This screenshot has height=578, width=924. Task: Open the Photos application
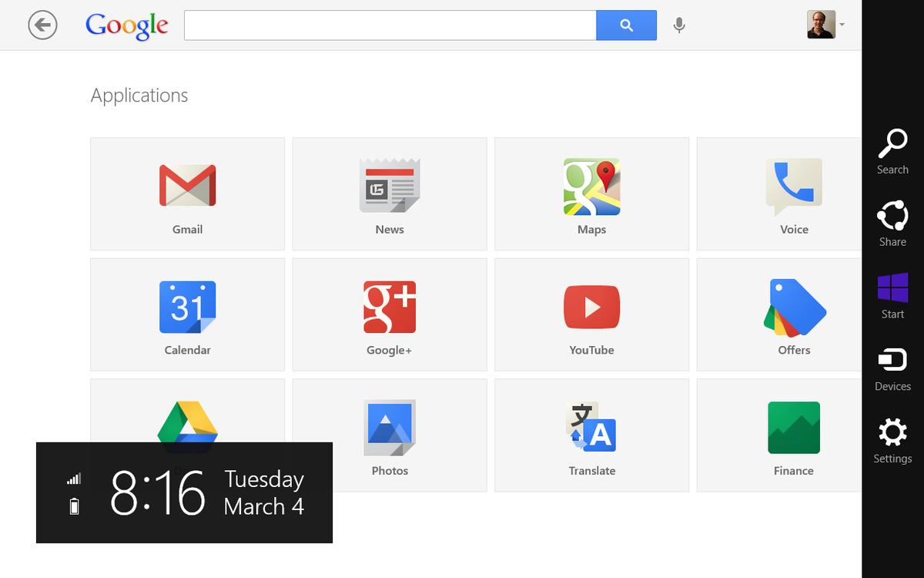click(389, 435)
